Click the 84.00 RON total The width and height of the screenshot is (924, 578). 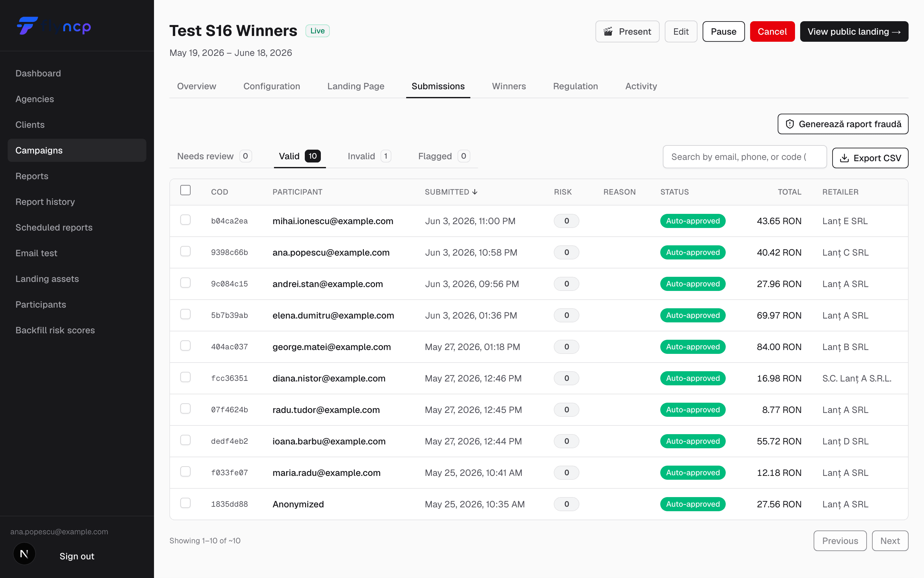[x=779, y=347]
